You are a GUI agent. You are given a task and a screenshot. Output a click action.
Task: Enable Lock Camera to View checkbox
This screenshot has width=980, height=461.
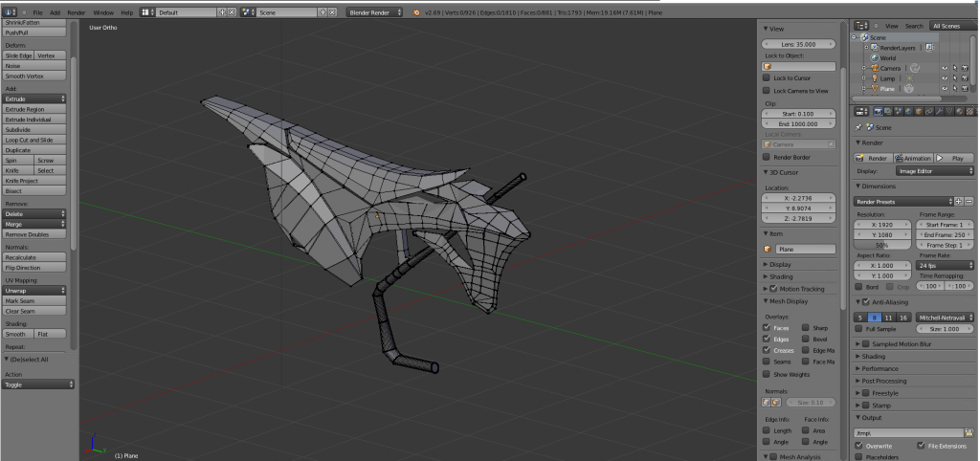tap(767, 91)
